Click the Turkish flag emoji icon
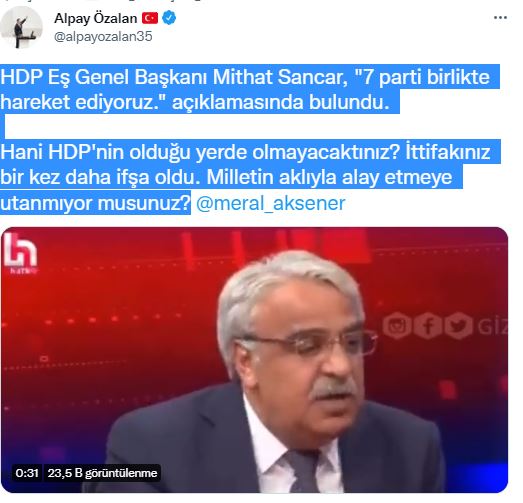The height and width of the screenshot is (503, 523). pos(150,18)
